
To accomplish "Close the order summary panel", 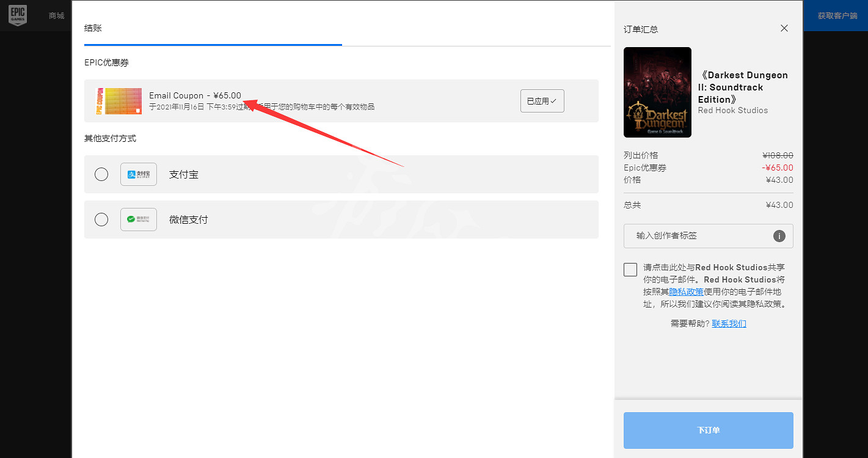I will click(784, 28).
